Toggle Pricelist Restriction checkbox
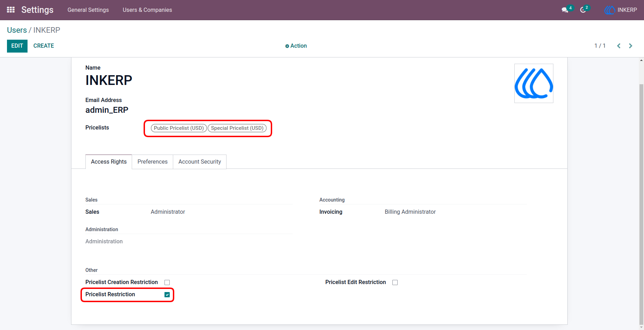Screen dimensions: 644x330 click(x=167, y=294)
